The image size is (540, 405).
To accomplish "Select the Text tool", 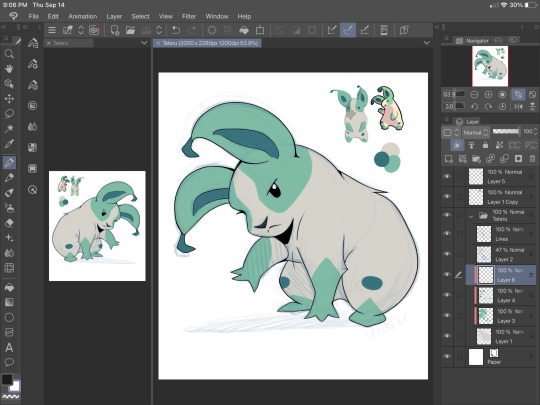I will (9, 347).
